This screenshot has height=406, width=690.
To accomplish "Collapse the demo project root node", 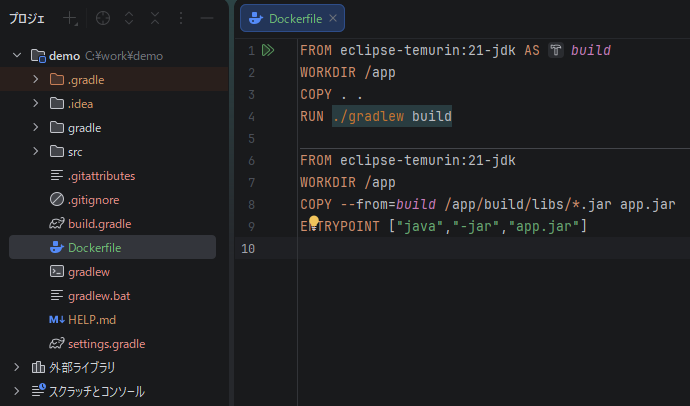I will tap(16, 56).
